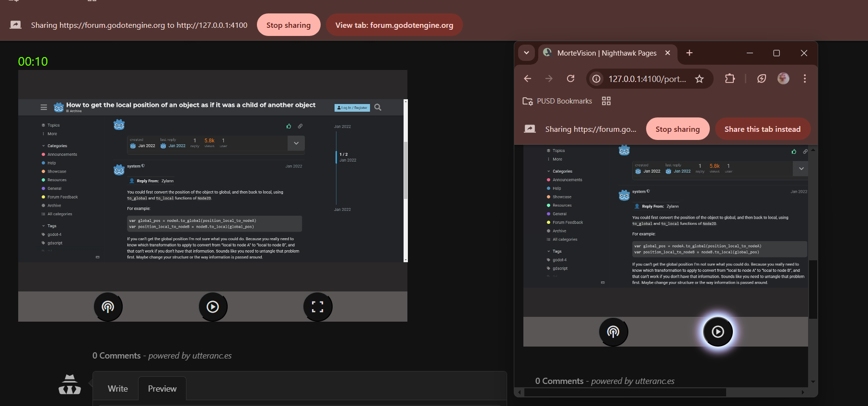Collapse Categories section in the popup window sidebar

tap(560, 171)
